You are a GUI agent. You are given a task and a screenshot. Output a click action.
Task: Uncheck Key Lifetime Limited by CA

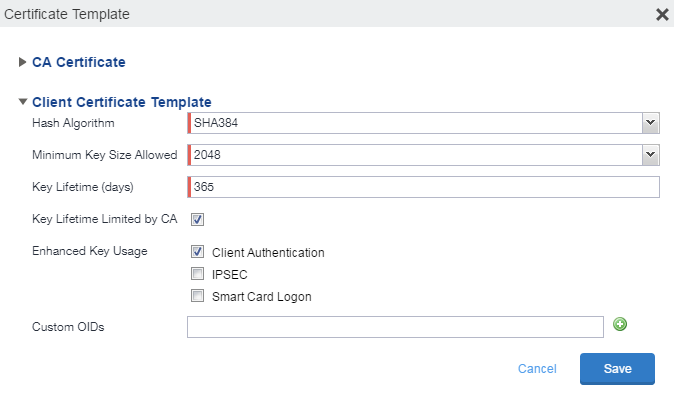coord(197,220)
